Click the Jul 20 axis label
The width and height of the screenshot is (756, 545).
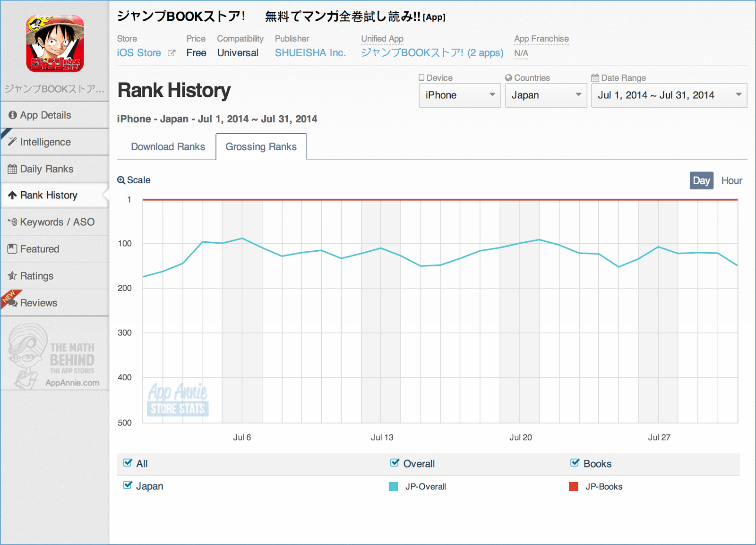[x=520, y=437]
